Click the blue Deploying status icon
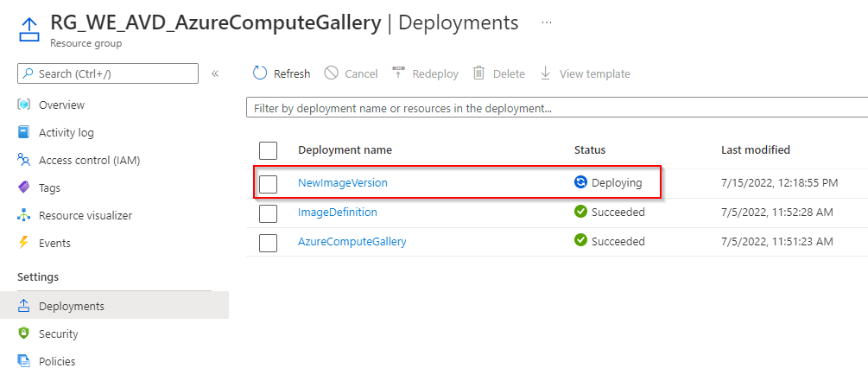Image resolution: width=868 pixels, height=381 pixels. (x=580, y=182)
